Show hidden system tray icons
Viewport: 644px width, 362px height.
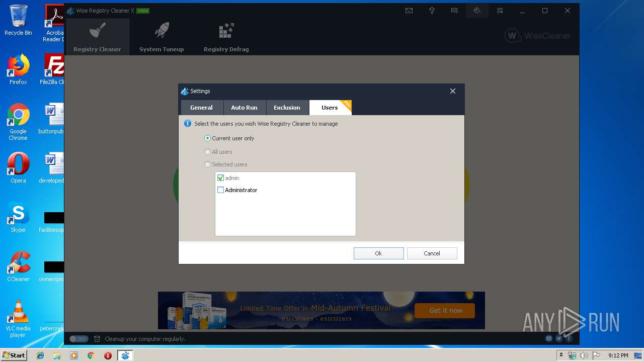(561, 355)
